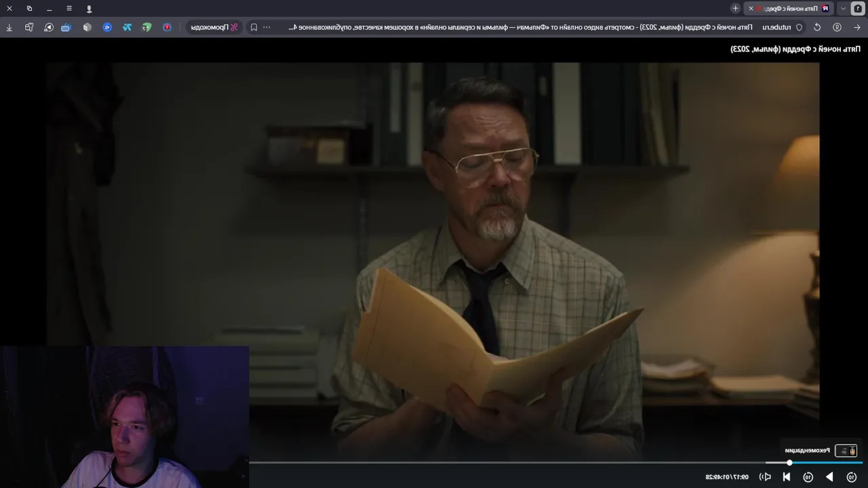Click the round arrow extension icon
This screenshot has height=488, width=868.
49,27
